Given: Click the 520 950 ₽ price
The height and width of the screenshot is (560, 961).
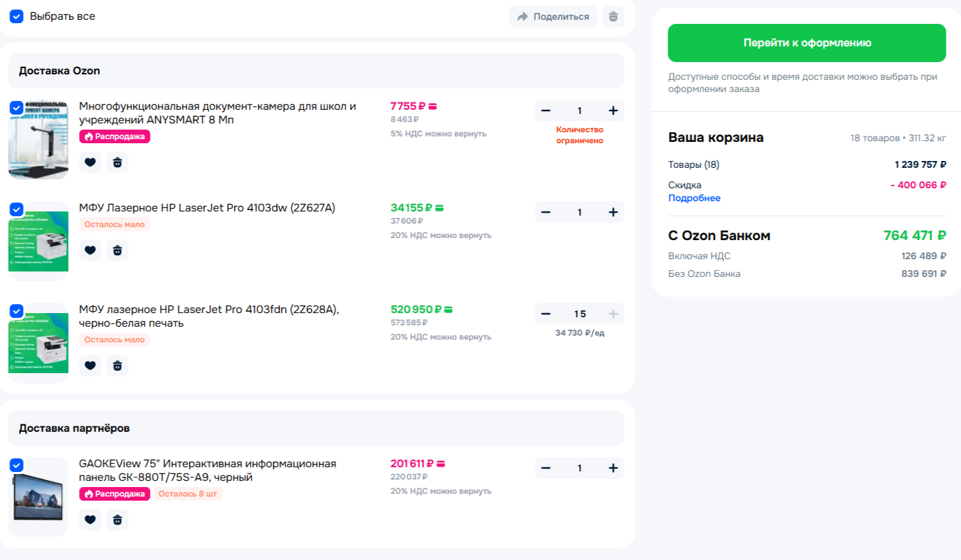Looking at the screenshot, I should click(416, 310).
